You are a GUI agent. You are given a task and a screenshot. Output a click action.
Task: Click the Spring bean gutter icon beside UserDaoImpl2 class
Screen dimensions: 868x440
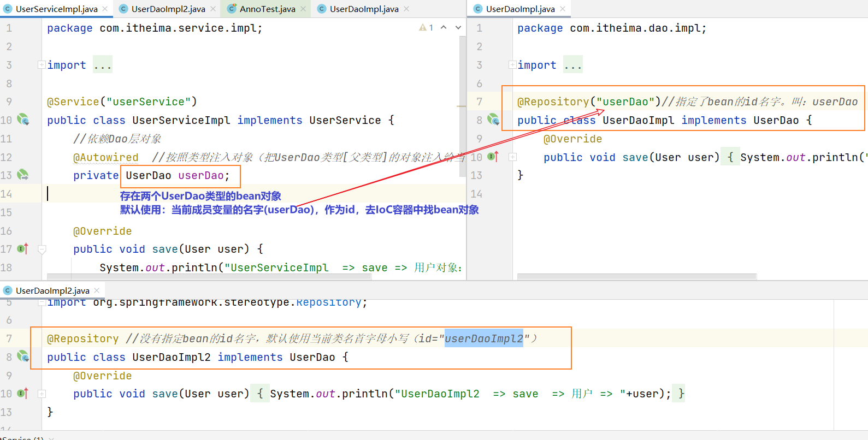[x=23, y=356]
